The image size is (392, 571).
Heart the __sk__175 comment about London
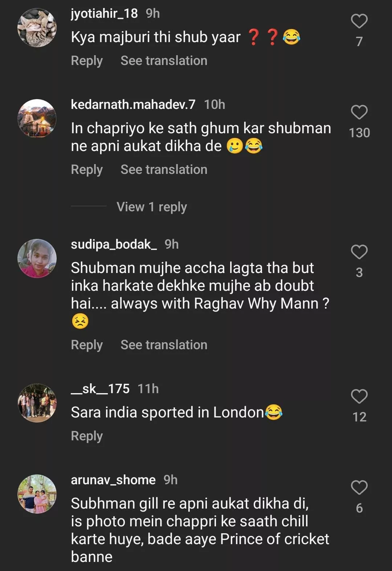pos(359,396)
